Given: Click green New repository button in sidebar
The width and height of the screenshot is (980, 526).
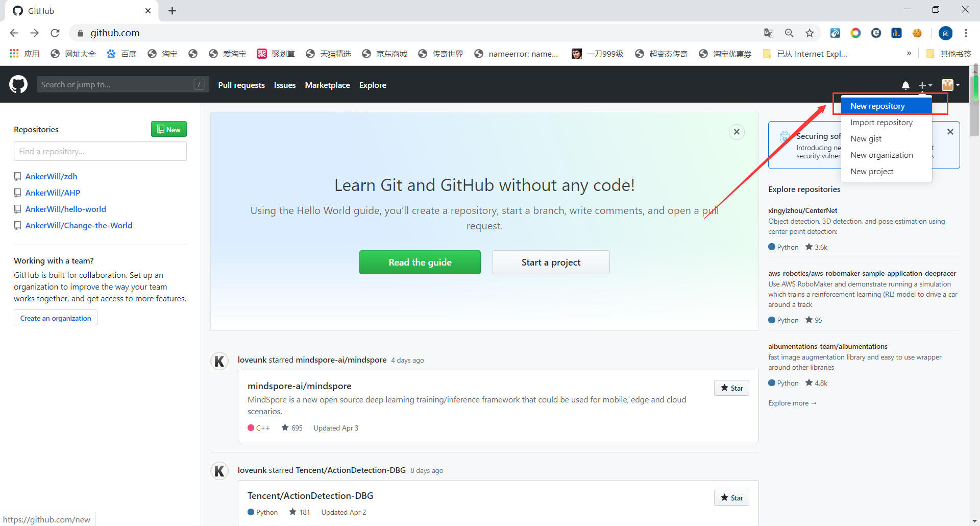Looking at the screenshot, I should point(169,129).
